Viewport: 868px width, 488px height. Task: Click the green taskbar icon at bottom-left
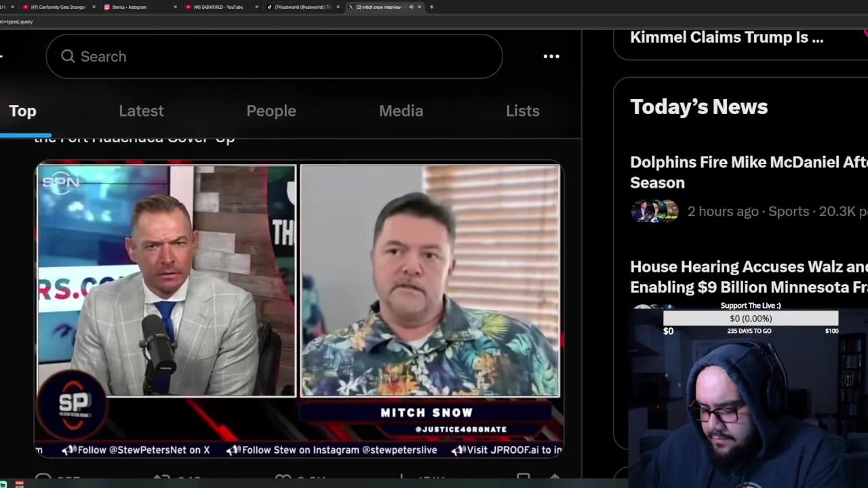pos(3,484)
